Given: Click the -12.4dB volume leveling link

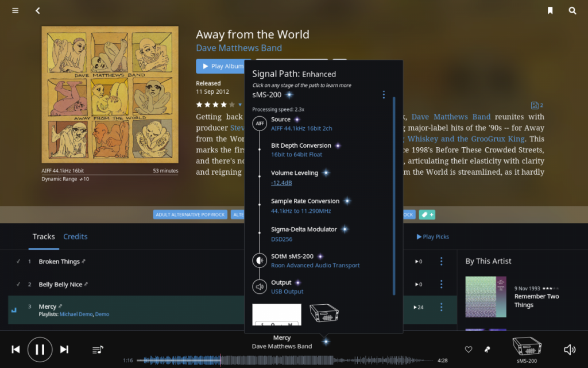Looking at the screenshot, I should pos(281,183).
